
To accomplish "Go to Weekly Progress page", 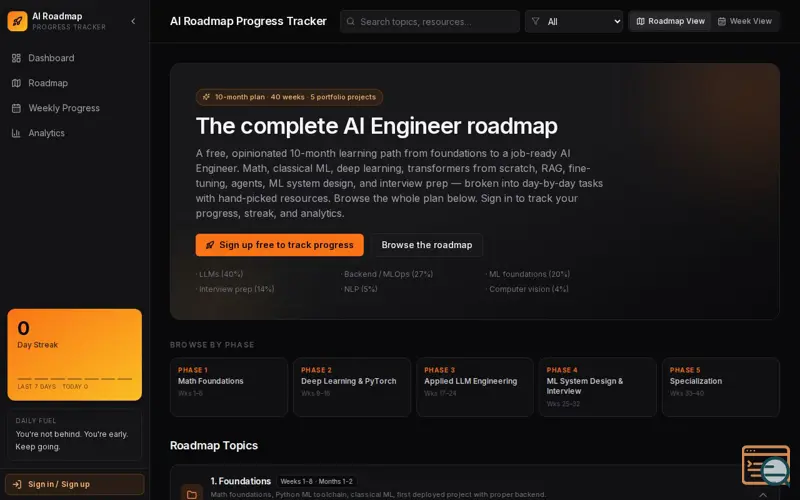I will tap(74, 108).
